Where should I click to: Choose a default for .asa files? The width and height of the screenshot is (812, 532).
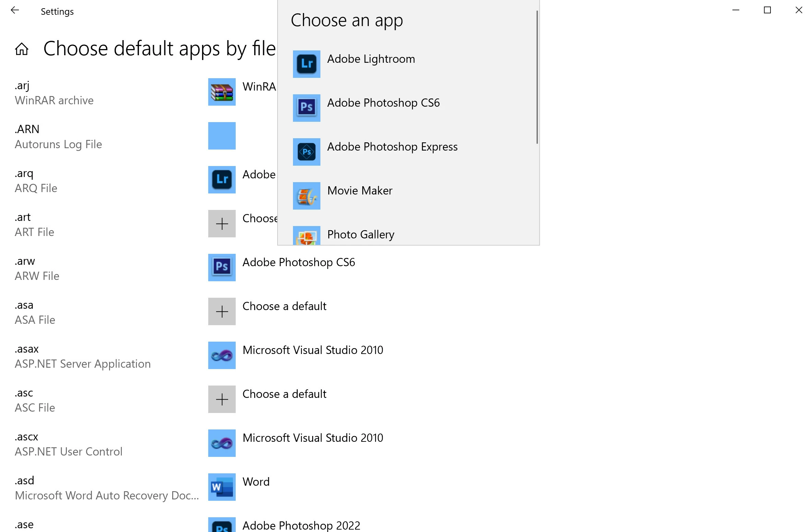[284, 306]
